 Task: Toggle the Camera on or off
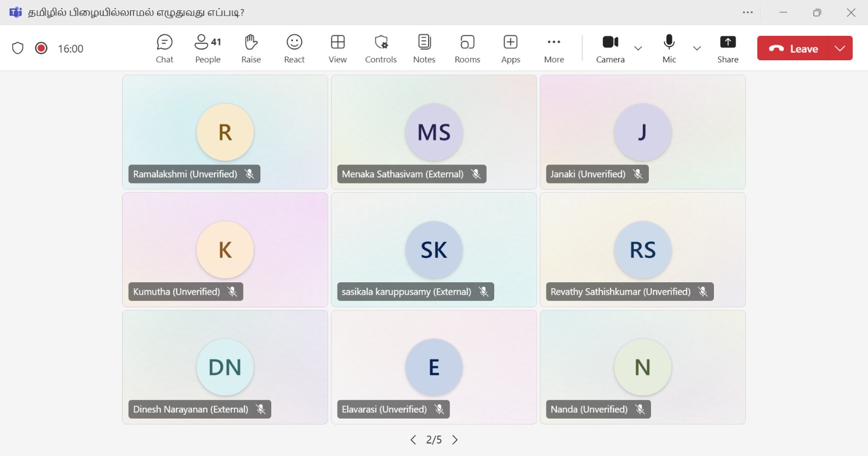pyautogui.click(x=610, y=48)
